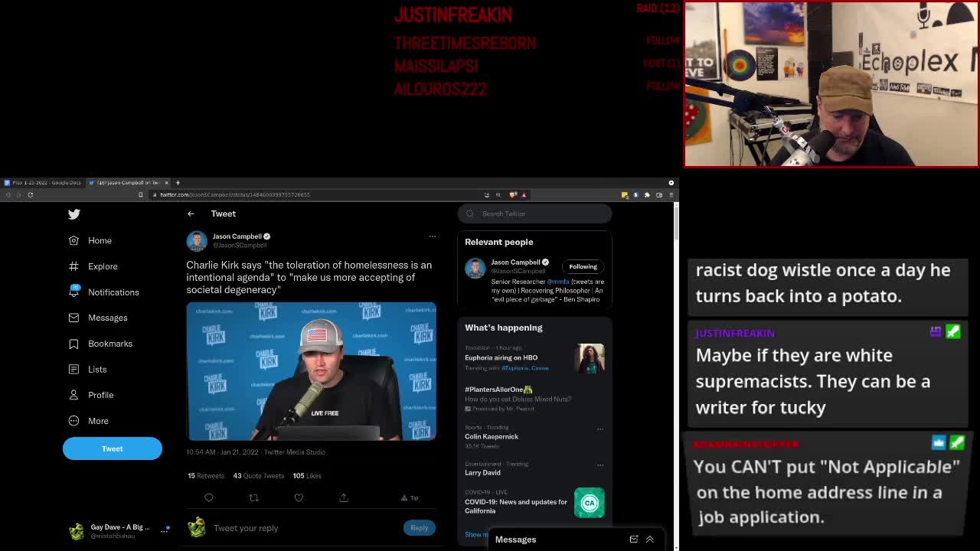Click the Brave shields icon
This screenshot has height=551, width=980.
(513, 195)
